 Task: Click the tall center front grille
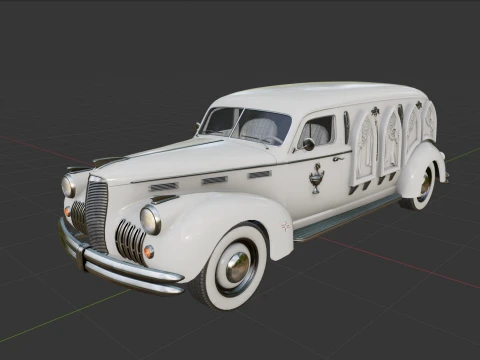(x=97, y=214)
